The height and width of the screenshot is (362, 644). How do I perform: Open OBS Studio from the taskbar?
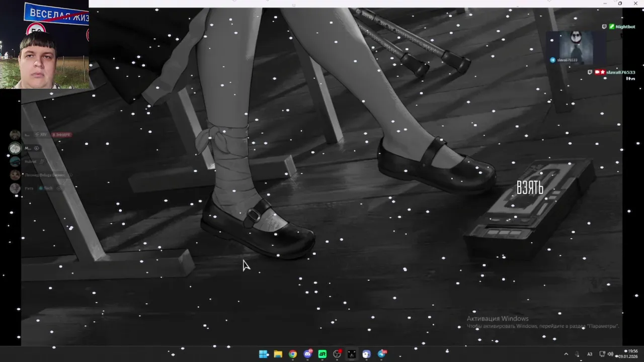(x=337, y=354)
